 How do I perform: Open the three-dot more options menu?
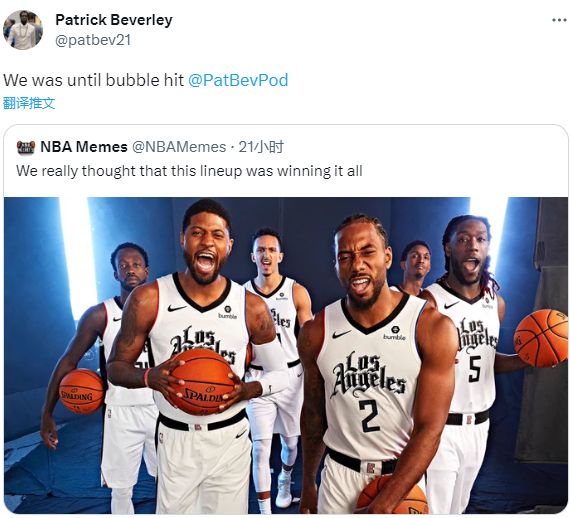tap(559, 20)
